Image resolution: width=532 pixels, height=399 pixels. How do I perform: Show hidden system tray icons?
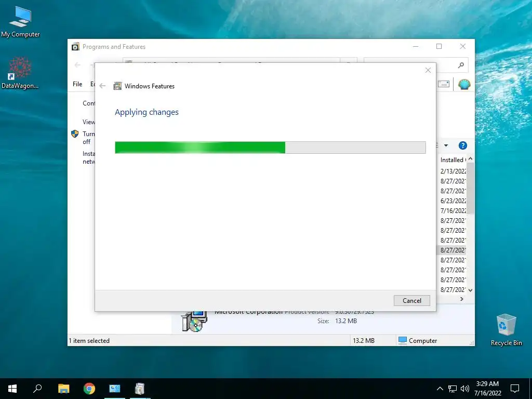tap(440, 389)
